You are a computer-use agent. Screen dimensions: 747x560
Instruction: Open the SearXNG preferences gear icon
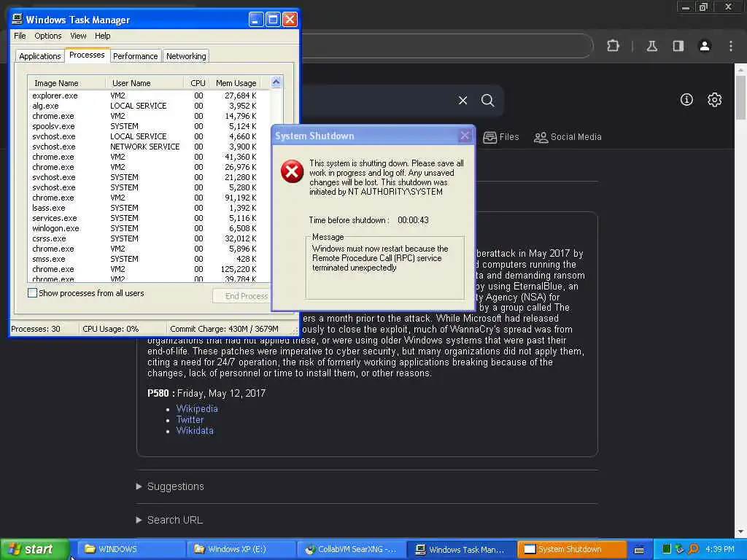(x=715, y=99)
